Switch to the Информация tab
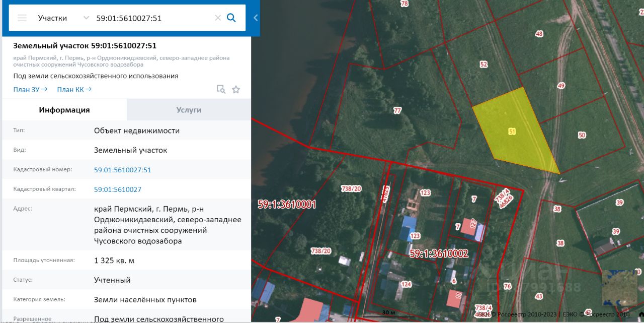Screen dimensions: 644x323 [x=64, y=110]
